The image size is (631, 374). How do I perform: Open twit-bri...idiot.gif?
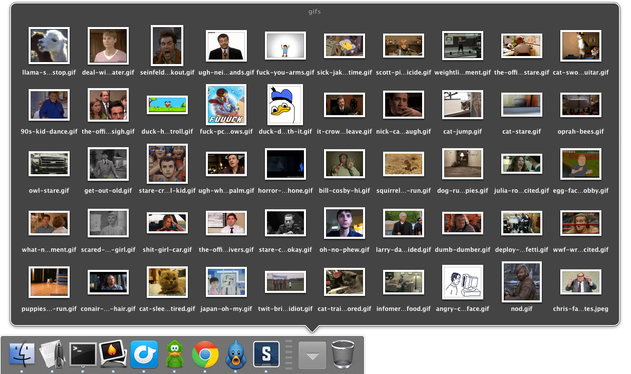(285, 282)
